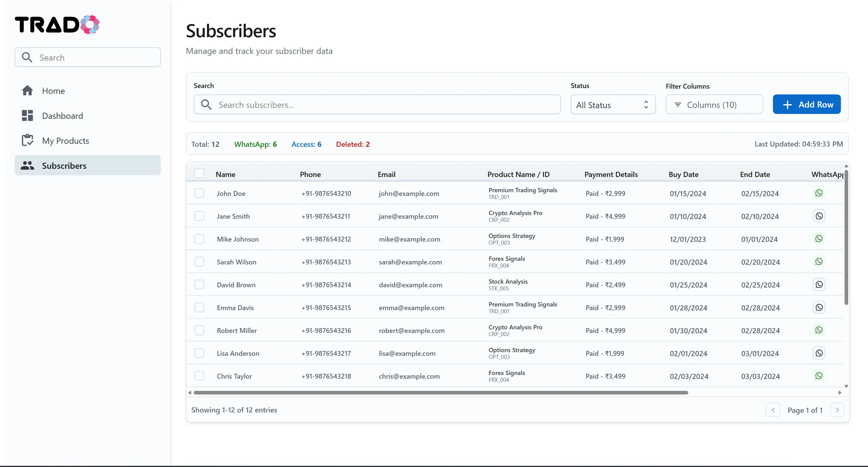The width and height of the screenshot is (868, 467).
Task: Click inside the Search subscribers field
Action: 371,104
